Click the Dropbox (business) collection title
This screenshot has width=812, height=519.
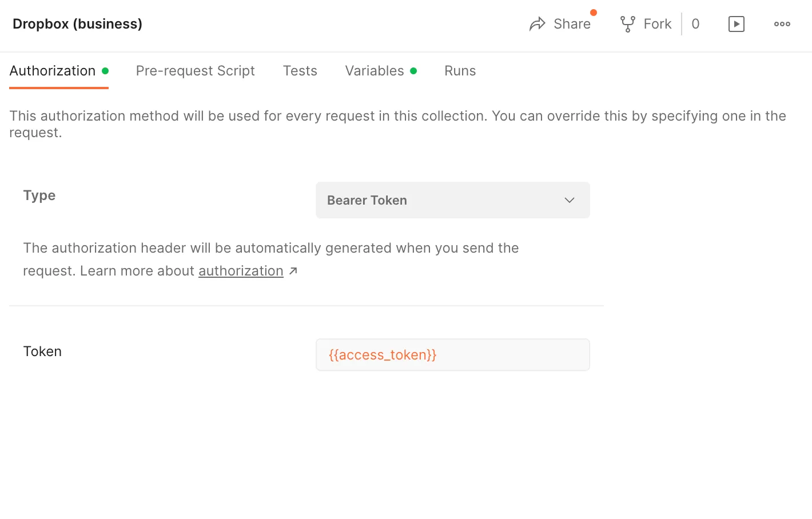click(x=78, y=24)
